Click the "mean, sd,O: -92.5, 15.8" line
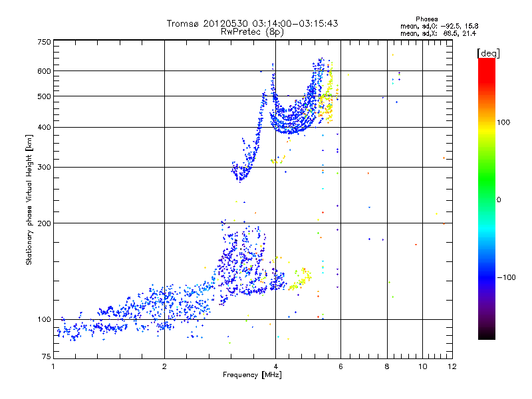Screen dimensions: 532x399 coord(440,26)
